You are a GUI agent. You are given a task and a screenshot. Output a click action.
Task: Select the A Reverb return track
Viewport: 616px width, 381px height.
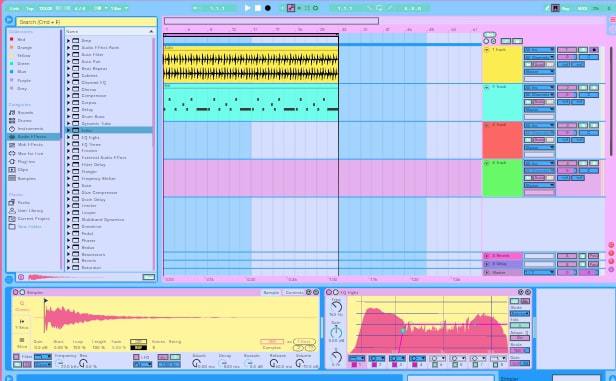coord(502,256)
